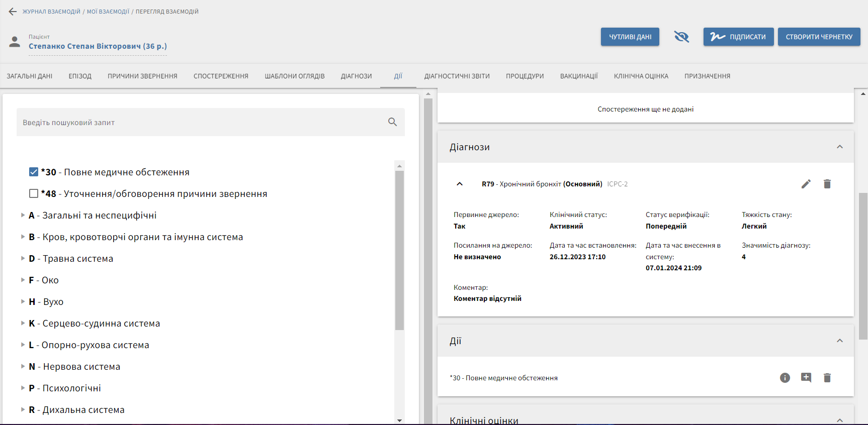Expand the K - Серцево-судинна система category
The image size is (868, 425).
pos(23,323)
